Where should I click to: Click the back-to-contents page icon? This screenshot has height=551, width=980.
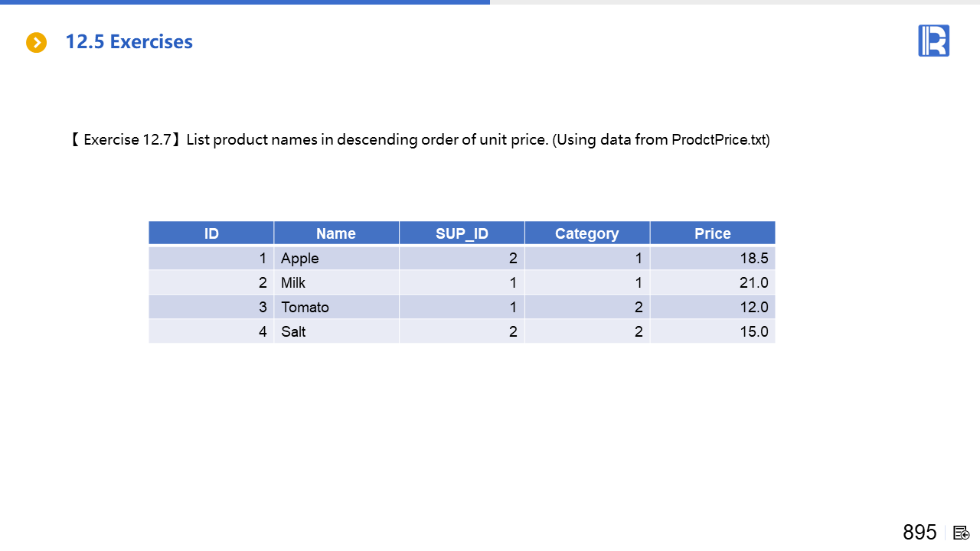[962, 533]
